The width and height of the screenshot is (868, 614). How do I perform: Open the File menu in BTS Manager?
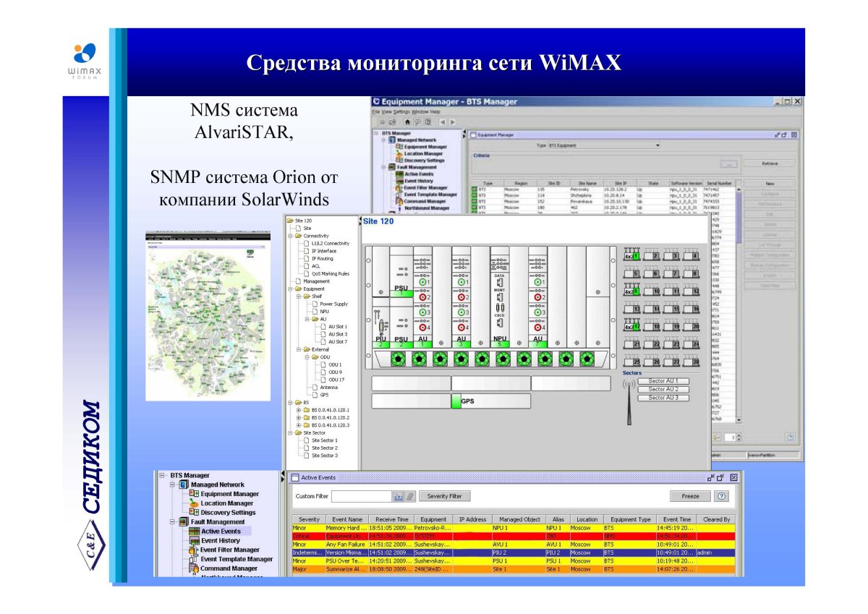click(375, 112)
